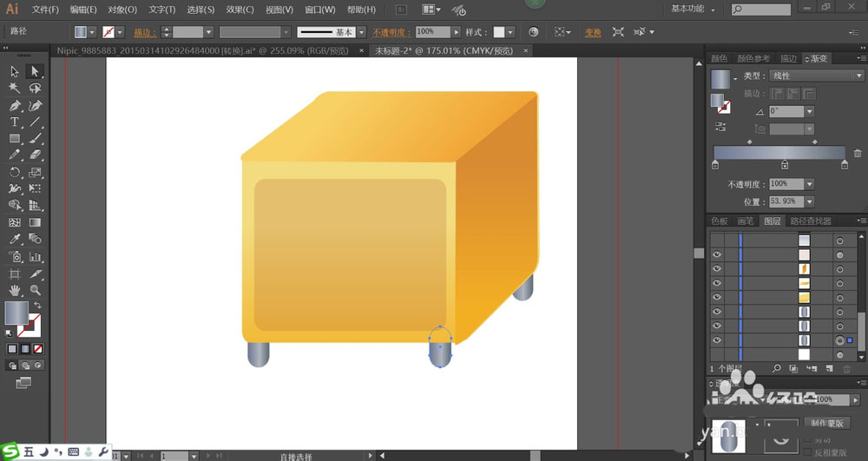The image size is (868, 461).
Task: Select the Column Graph tool
Action: point(35,256)
